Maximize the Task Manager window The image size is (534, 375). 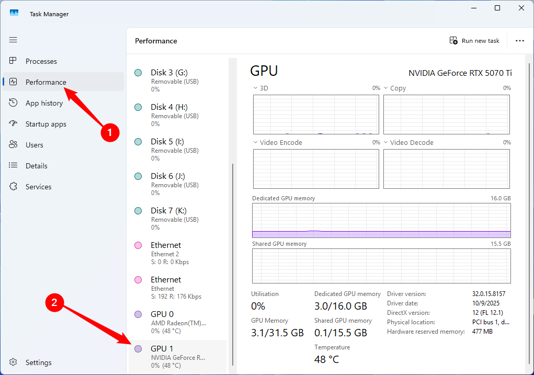pos(497,8)
